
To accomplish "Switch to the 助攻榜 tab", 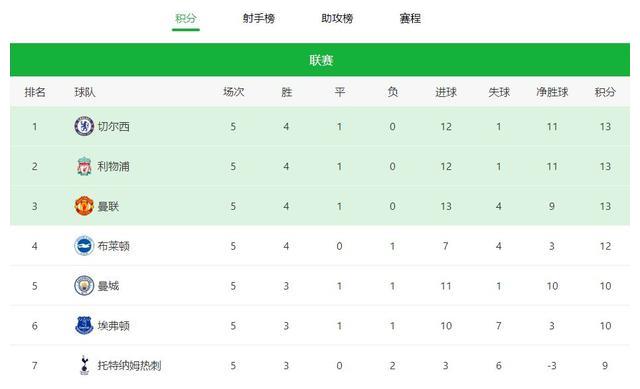I will (x=337, y=18).
